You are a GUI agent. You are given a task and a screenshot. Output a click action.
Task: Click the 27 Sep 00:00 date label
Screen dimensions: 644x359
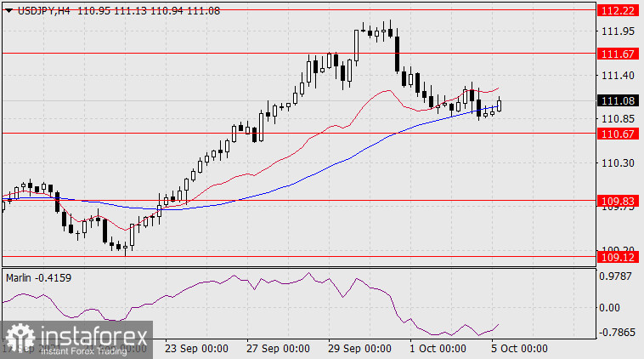(x=280, y=348)
